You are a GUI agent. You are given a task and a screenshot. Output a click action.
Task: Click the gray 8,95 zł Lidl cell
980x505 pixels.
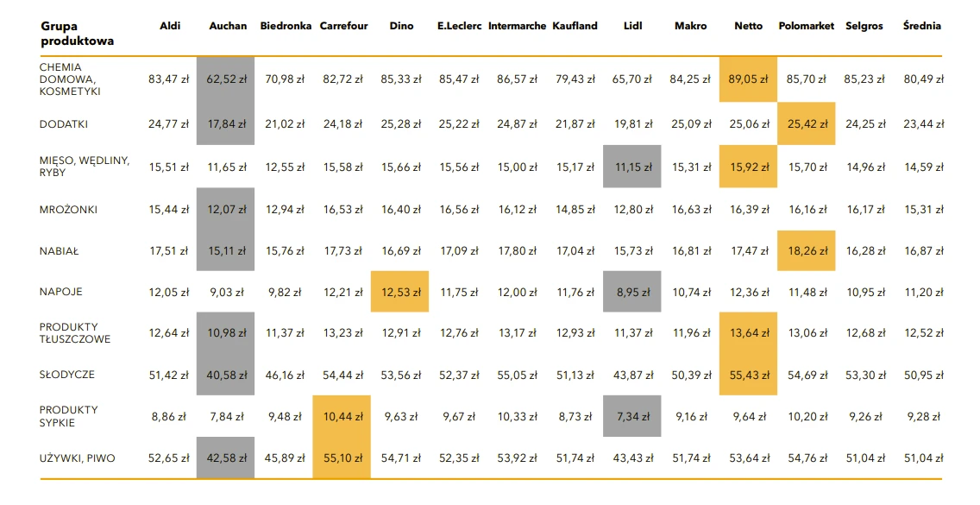click(631, 292)
